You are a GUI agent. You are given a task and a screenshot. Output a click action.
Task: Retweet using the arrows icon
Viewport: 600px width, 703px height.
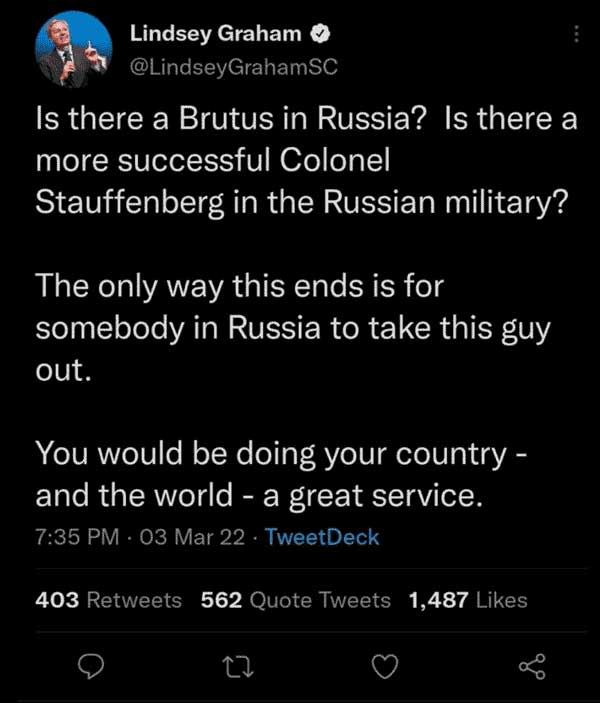click(236, 665)
